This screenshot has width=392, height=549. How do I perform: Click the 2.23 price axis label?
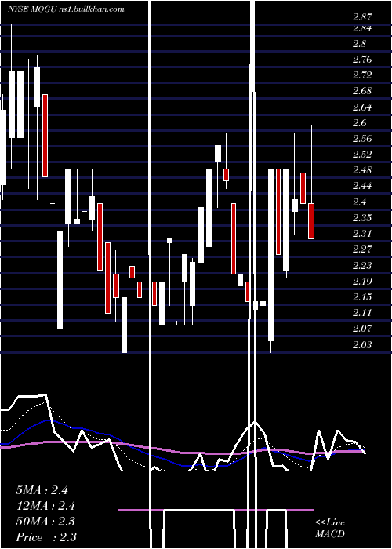tap(362, 265)
